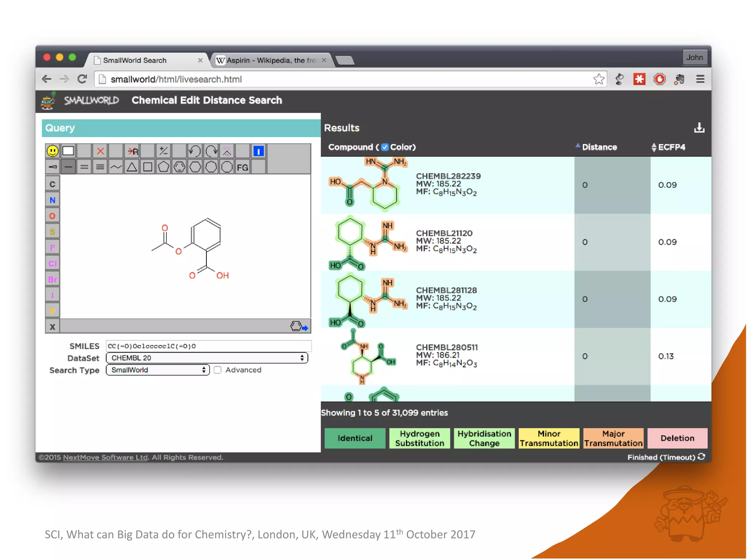Click the download results icon

point(699,128)
